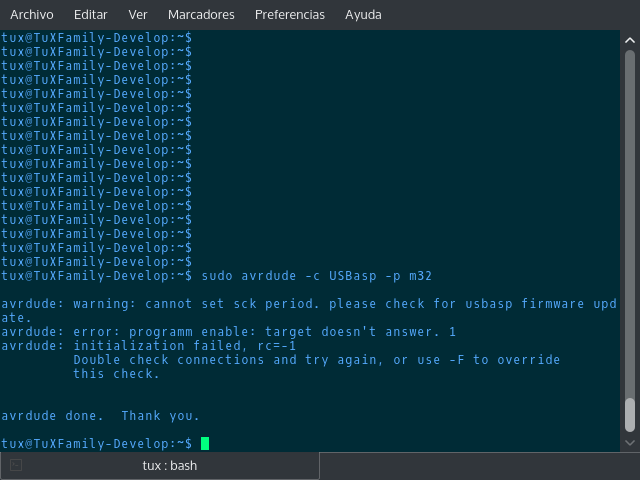Click the 'target doesn't answer' error line

click(x=229, y=332)
